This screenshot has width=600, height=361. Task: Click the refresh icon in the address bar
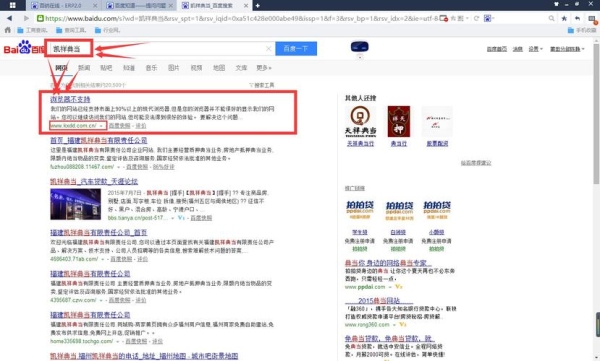(x=476, y=18)
